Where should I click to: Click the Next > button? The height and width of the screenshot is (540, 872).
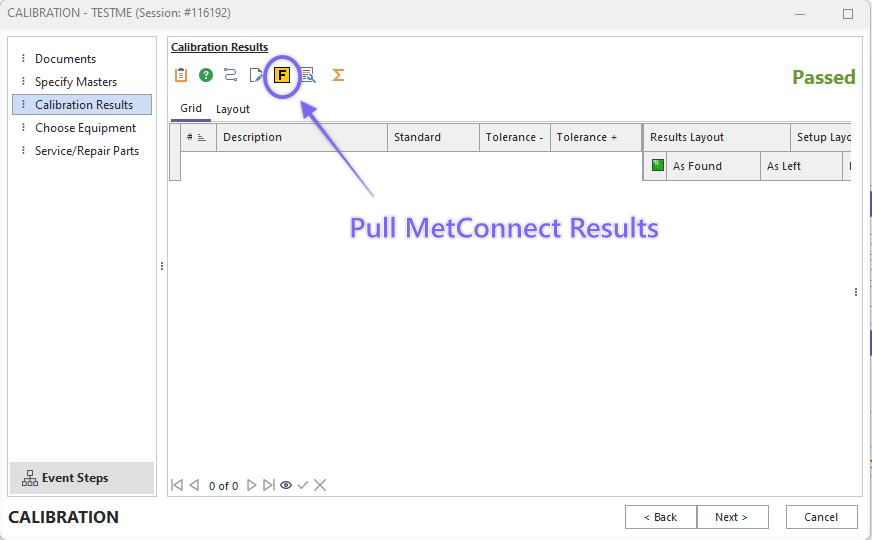pyautogui.click(x=732, y=517)
